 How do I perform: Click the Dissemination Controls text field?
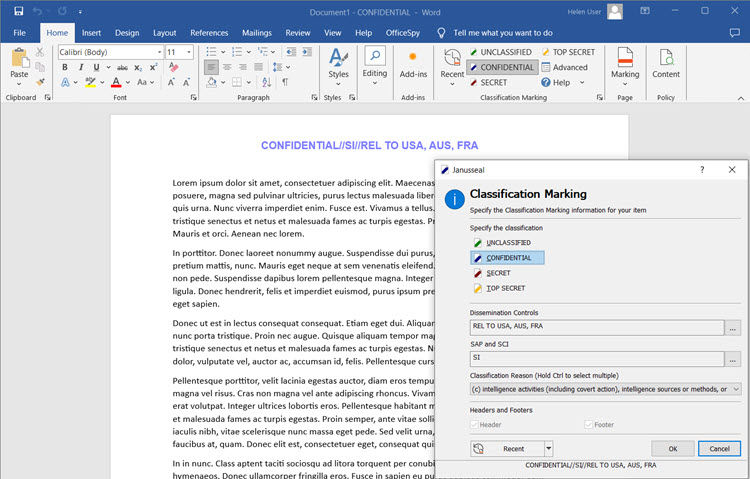click(x=597, y=327)
